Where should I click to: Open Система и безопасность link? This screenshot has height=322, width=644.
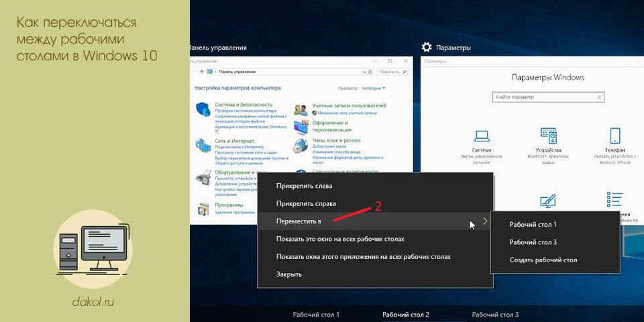click(244, 105)
